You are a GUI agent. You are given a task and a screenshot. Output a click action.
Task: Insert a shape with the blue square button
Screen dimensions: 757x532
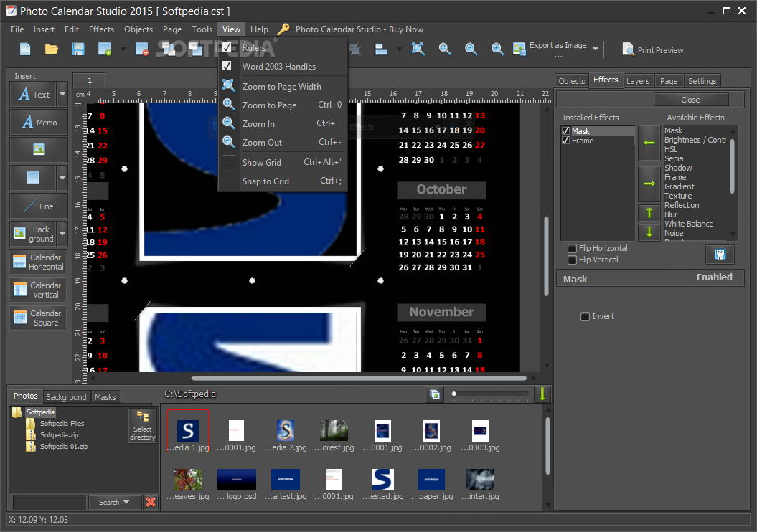(x=33, y=178)
